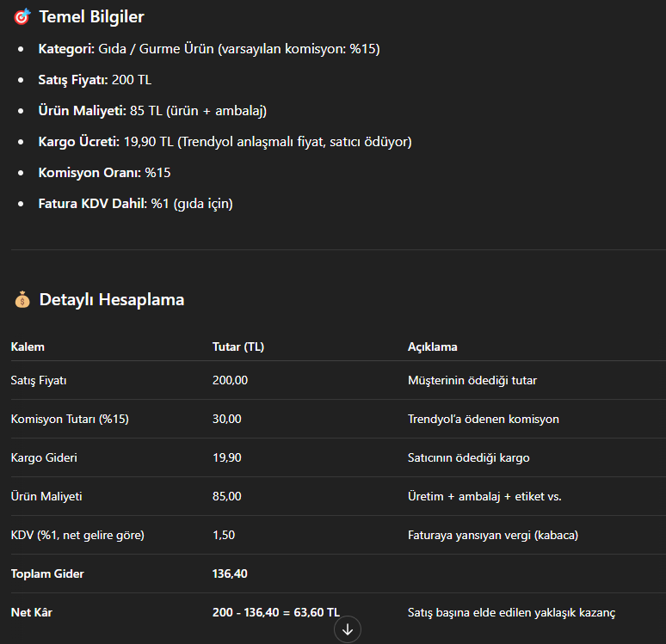This screenshot has width=666, height=644.
Task: Click the '85,00' amount cell
Action: [x=227, y=496]
